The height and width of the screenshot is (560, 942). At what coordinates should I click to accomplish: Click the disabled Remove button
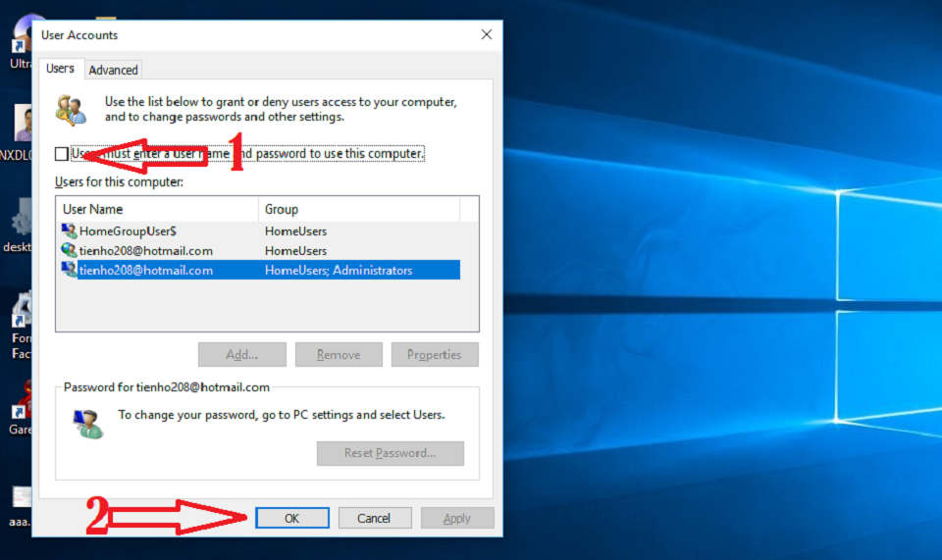tap(339, 355)
